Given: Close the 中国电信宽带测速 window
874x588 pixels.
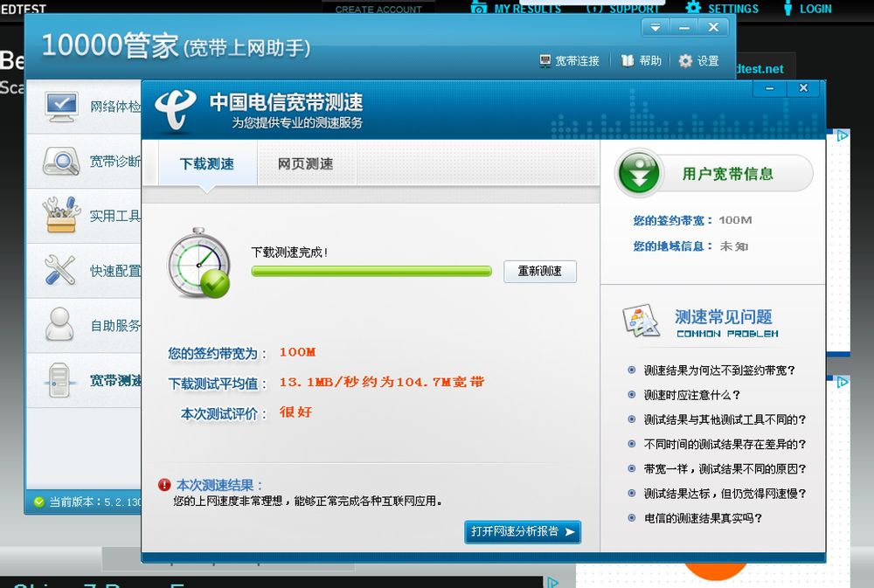Looking at the screenshot, I should point(803,88).
